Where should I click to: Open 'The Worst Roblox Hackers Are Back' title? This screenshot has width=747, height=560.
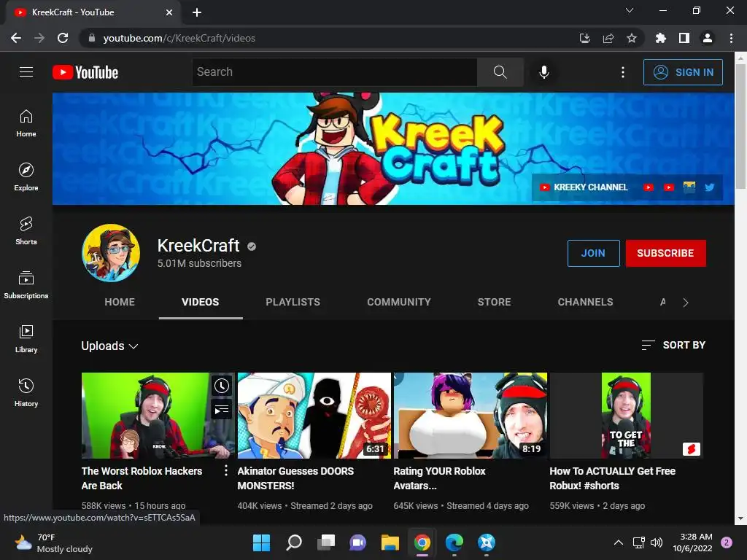point(142,478)
